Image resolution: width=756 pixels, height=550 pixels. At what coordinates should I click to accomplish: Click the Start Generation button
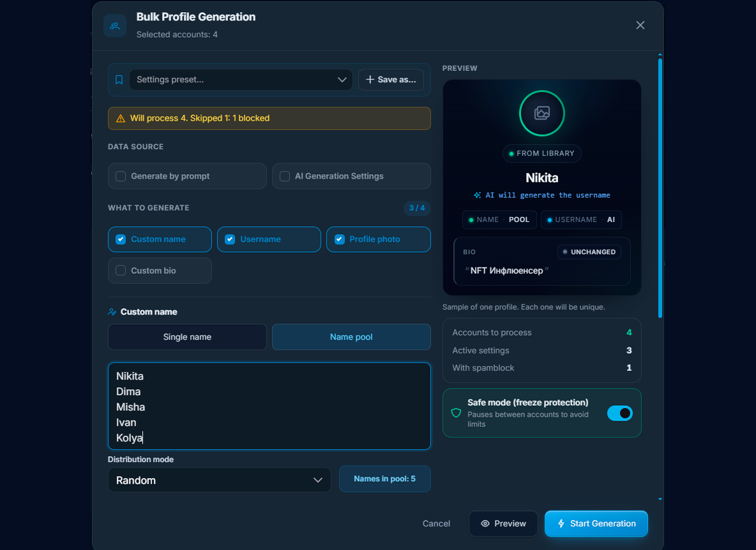click(x=596, y=523)
